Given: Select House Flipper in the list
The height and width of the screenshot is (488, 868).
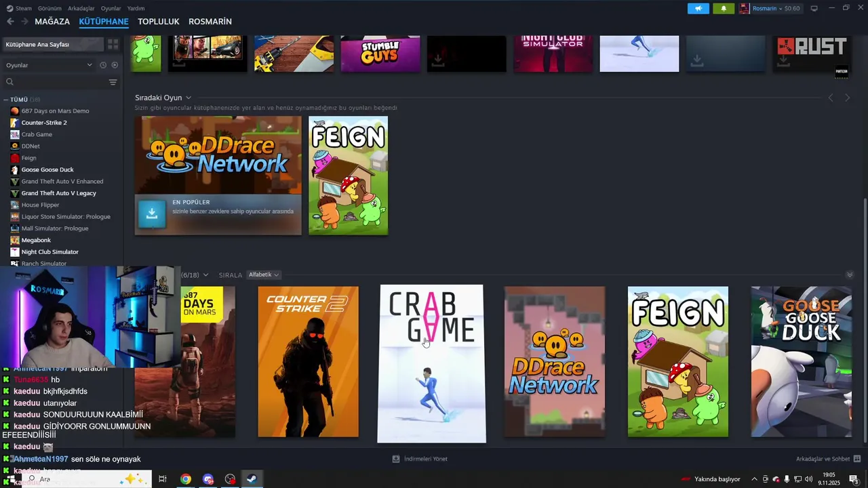Looking at the screenshot, I should point(40,205).
